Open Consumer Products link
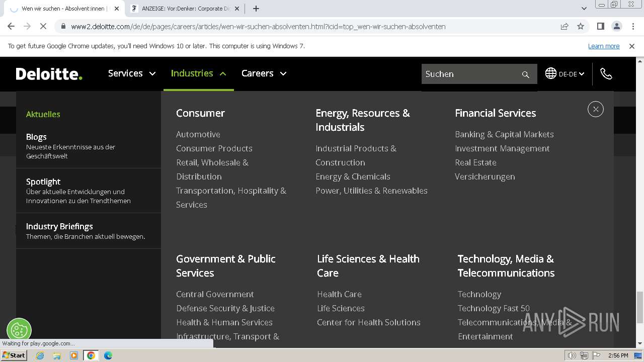The width and height of the screenshot is (644, 362). click(214, 148)
